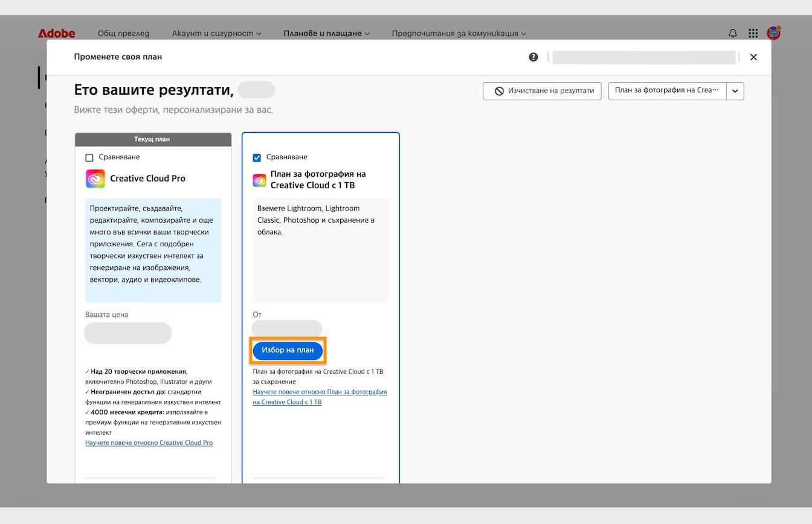812x524 pixels.
Task: Open the profile avatar menu
Action: (x=773, y=33)
